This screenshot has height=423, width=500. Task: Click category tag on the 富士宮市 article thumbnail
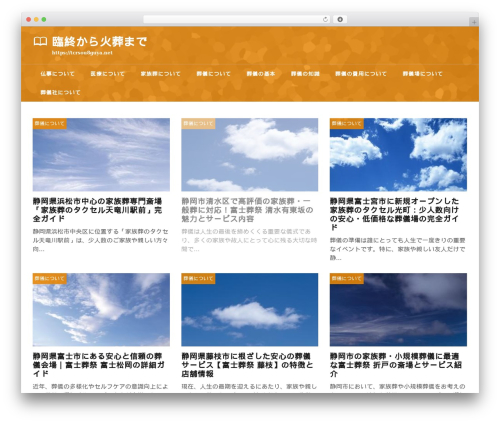coord(347,123)
